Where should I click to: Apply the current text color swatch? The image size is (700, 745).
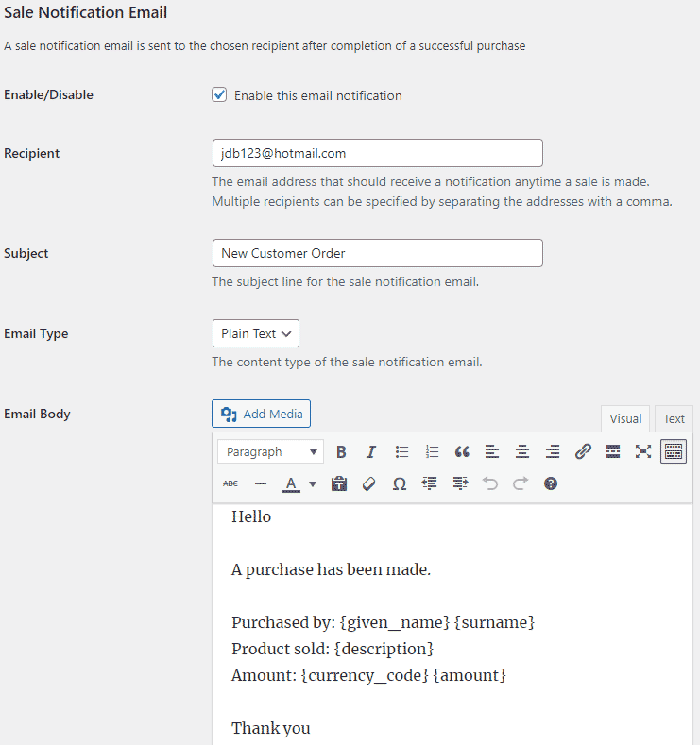[291, 483]
